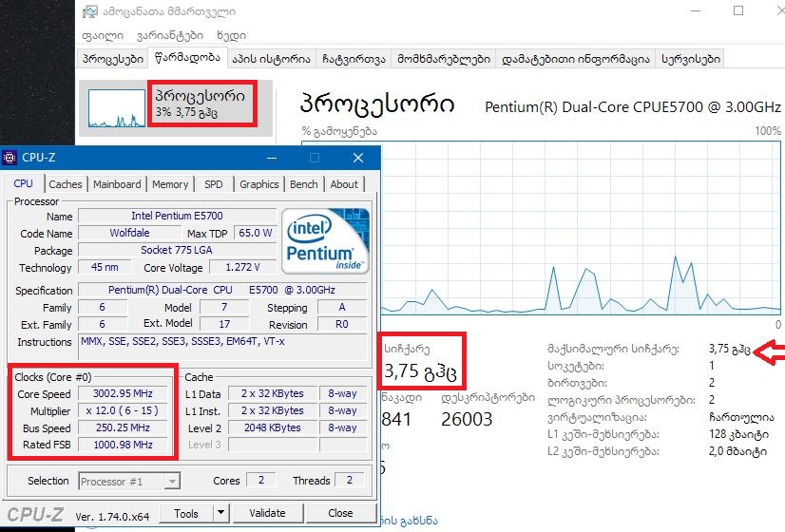Open დამატებითი ინფორმაცია tab in Task Manager
The image size is (785, 532).
click(x=576, y=59)
